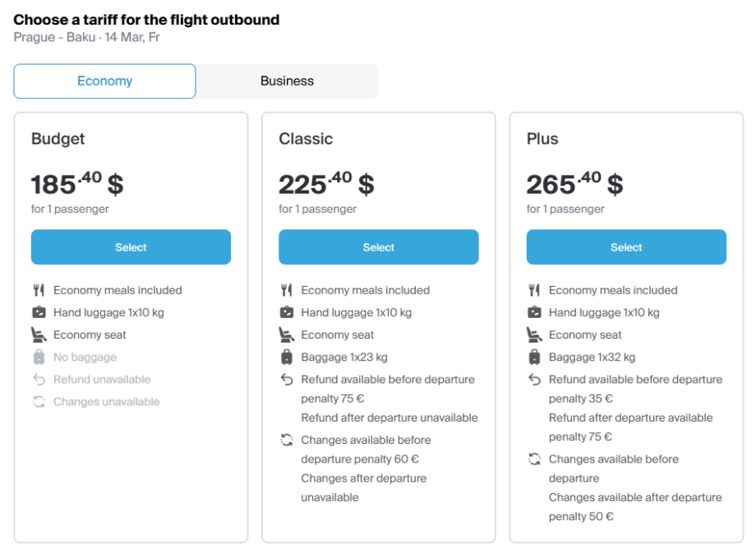
Task: Click the meals icon in Budget card
Action: tap(39, 290)
